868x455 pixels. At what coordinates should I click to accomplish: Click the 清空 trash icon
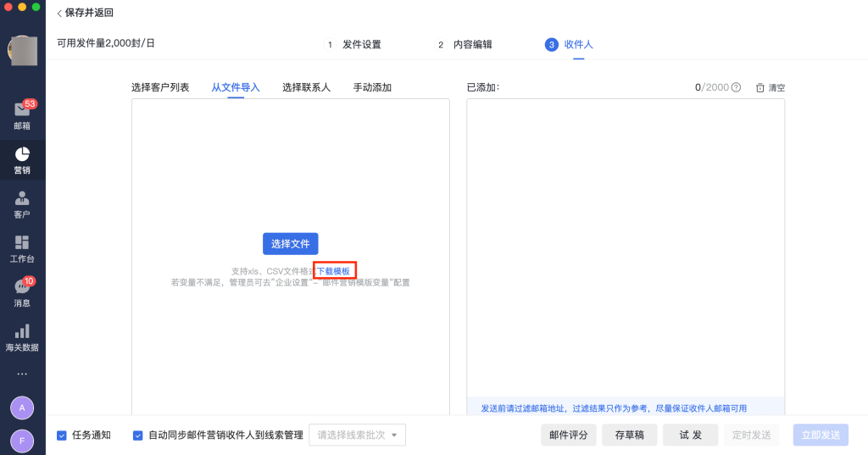[x=760, y=87]
